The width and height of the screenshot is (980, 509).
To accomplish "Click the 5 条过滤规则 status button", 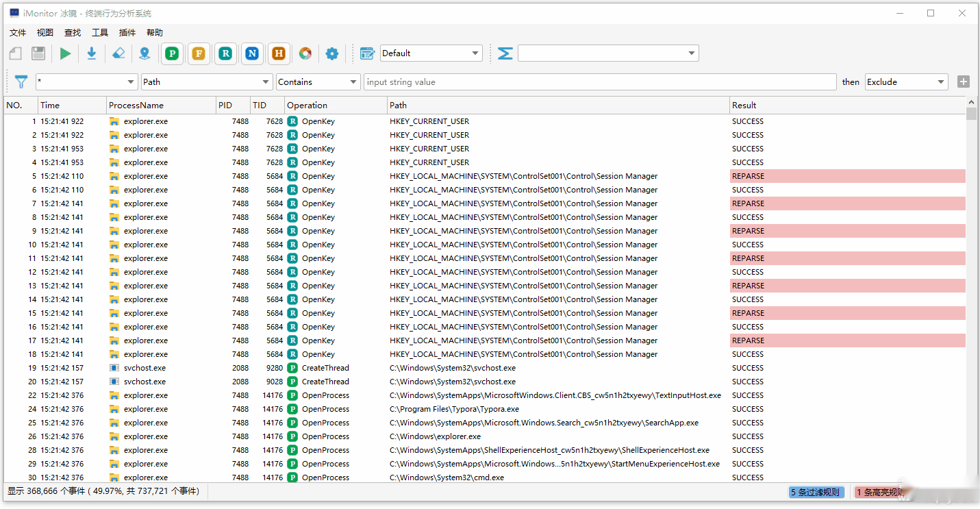I will 816,492.
